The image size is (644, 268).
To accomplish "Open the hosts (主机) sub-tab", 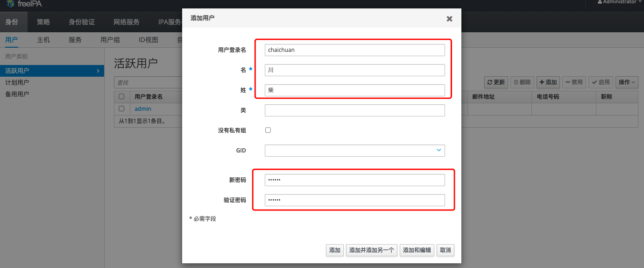I will (43, 40).
